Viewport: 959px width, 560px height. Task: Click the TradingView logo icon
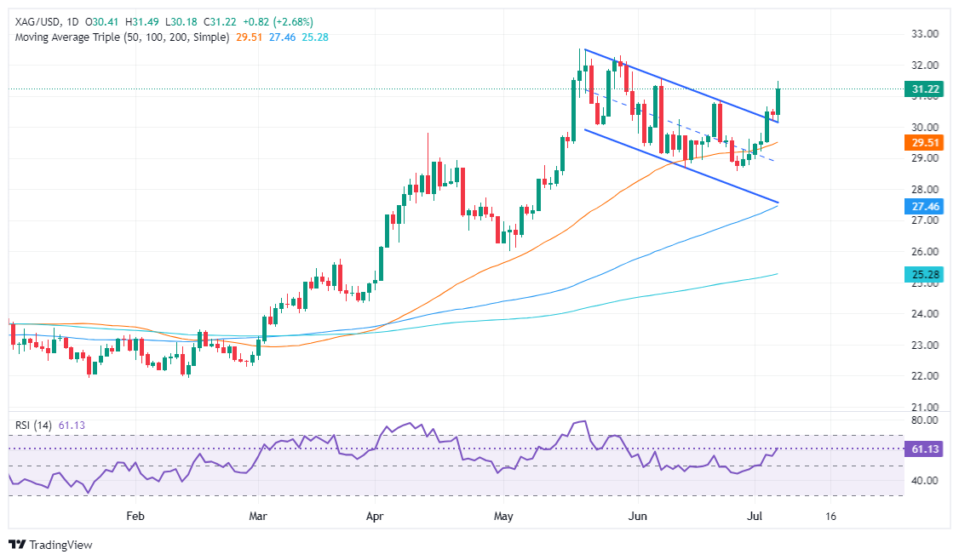18,544
